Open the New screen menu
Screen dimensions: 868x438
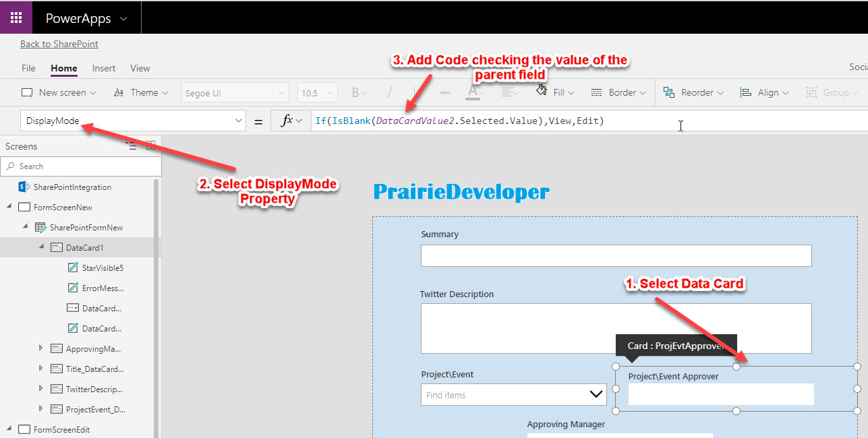point(59,92)
